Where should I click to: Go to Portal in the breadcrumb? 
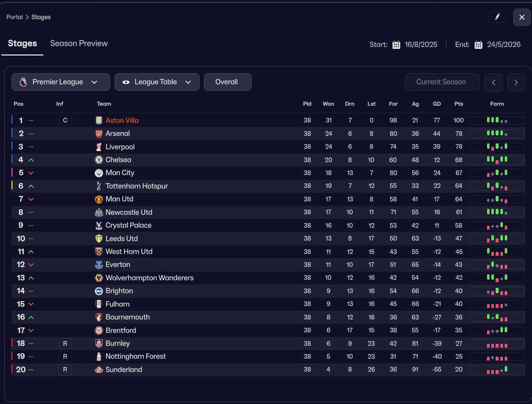point(14,17)
